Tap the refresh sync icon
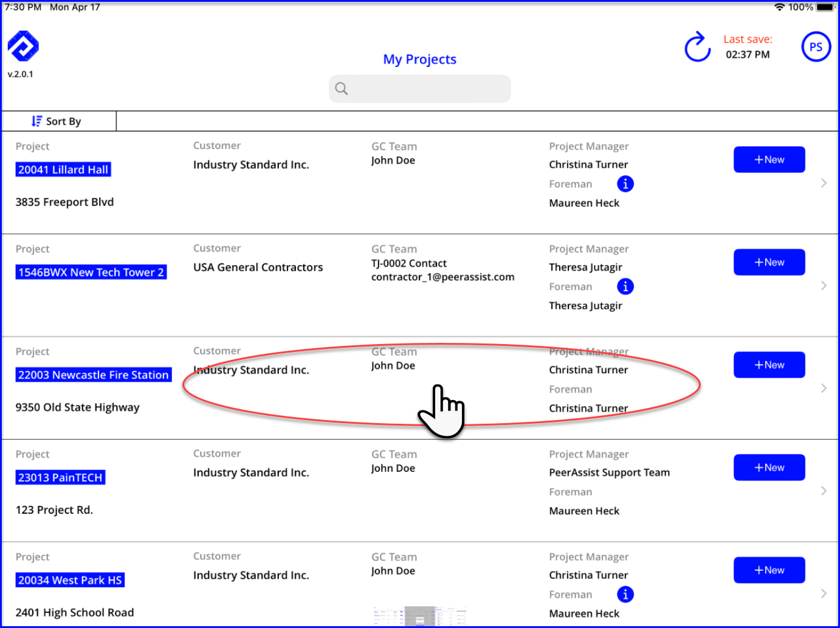This screenshot has width=840, height=628. 697,47
